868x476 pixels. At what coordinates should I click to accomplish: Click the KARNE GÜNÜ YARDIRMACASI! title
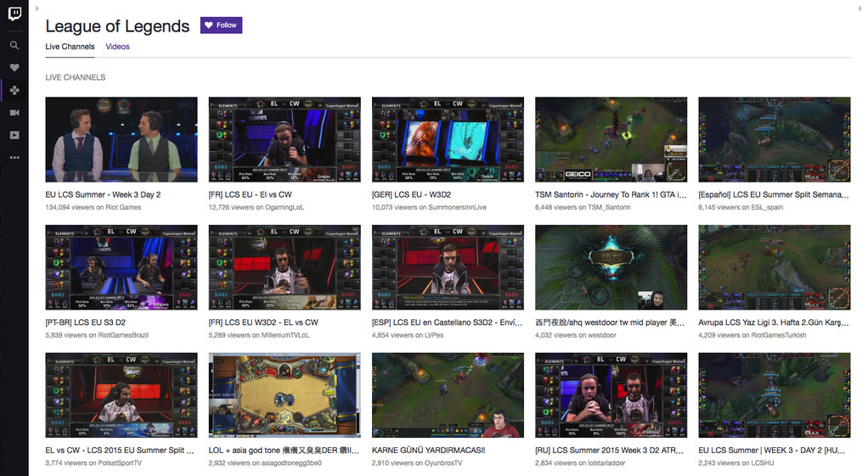[x=428, y=450]
